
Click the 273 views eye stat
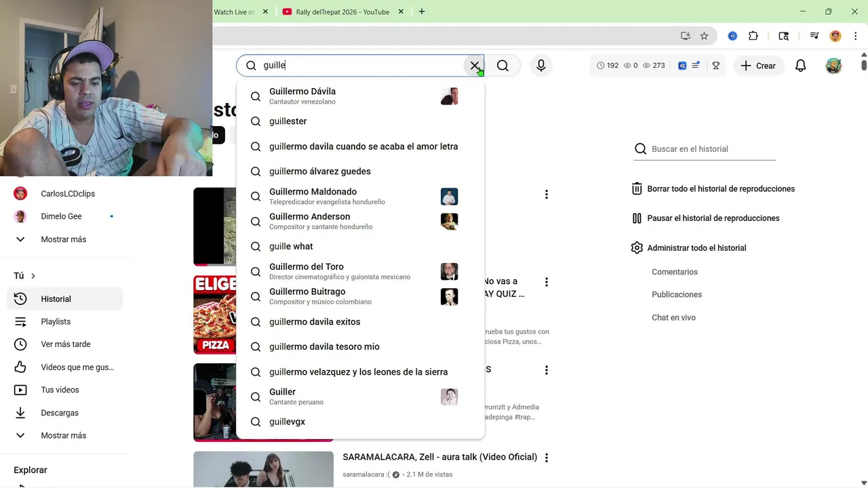pyautogui.click(x=654, y=66)
